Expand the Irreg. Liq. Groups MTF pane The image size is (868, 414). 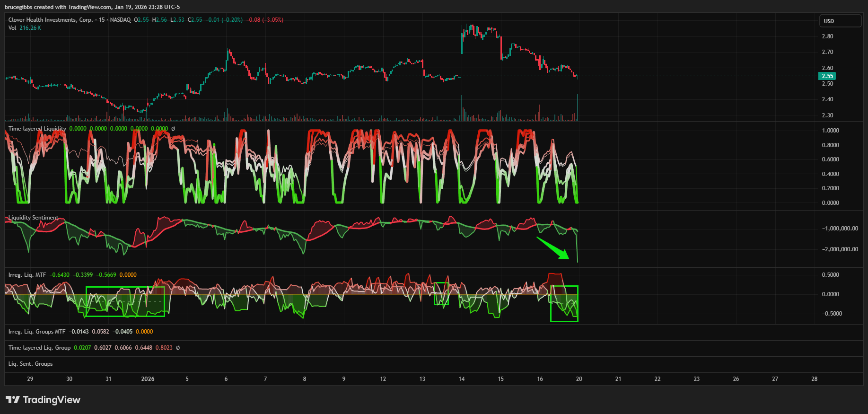click(37, 332)
